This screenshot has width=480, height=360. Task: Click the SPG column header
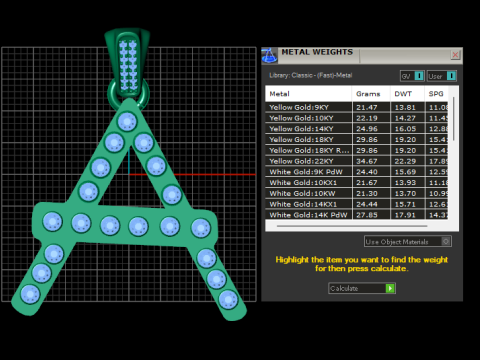[436, 94]
